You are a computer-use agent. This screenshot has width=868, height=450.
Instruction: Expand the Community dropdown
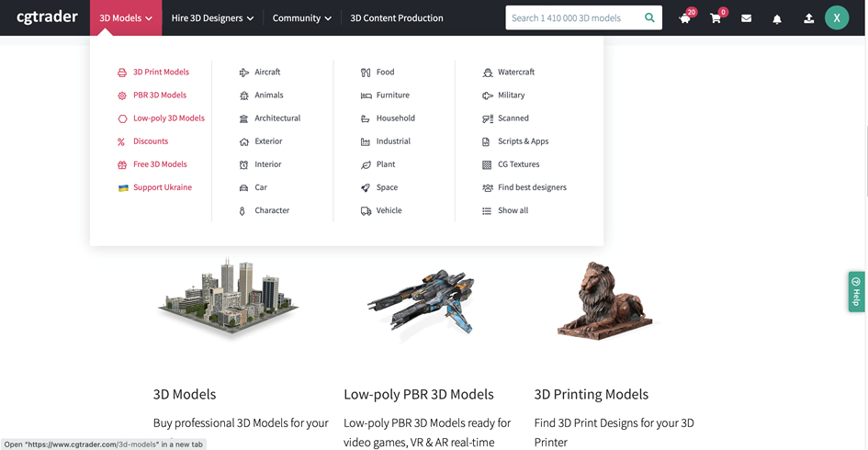tap(301, 18)
